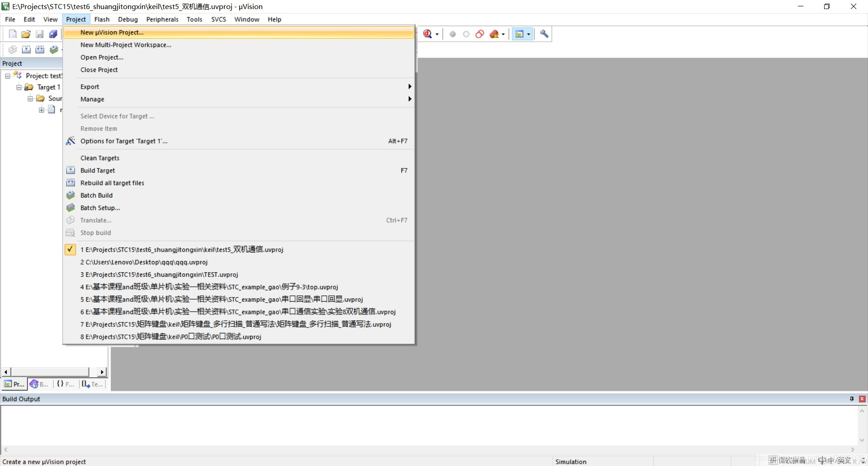The image size is (868, 466).
Task: Select Close Project menu entry
Action: pyautogui.click(x=239, y=70)
